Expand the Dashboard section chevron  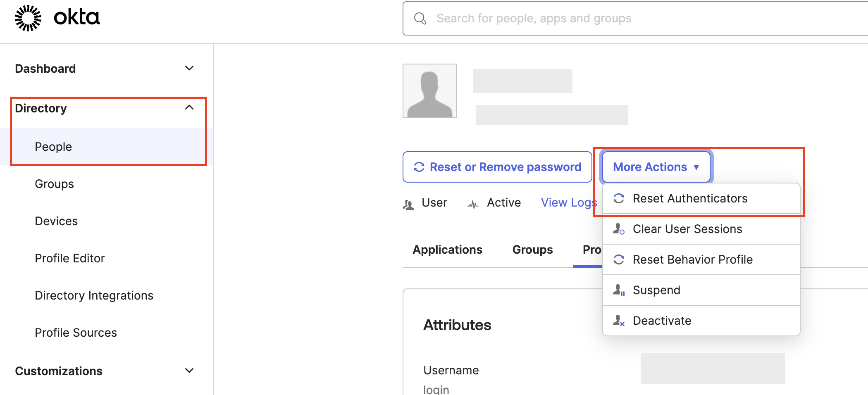tap(189, 68)
